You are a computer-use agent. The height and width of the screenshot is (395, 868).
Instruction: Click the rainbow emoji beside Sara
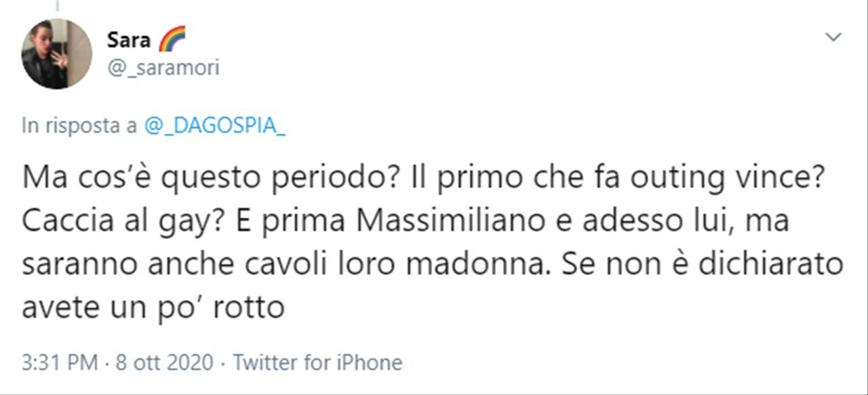(172, 41)
